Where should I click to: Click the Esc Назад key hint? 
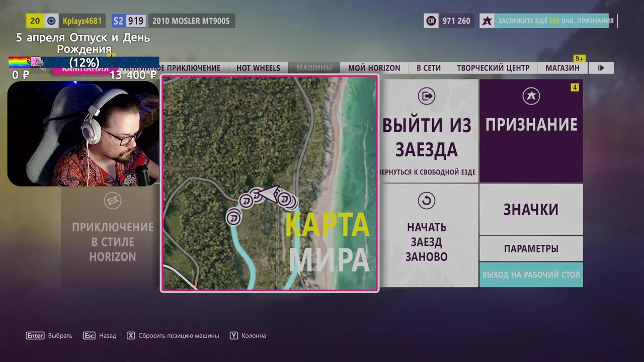pos(100,335)
